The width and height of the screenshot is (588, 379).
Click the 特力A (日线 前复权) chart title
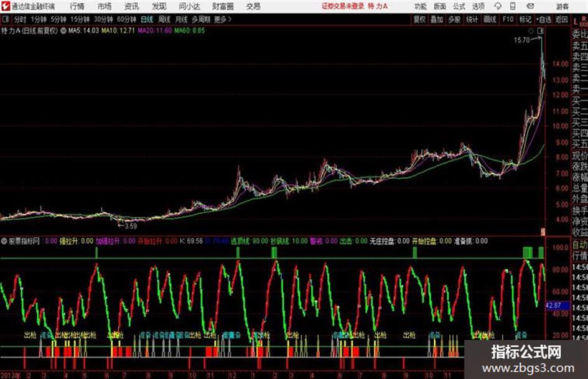(30, 30)
